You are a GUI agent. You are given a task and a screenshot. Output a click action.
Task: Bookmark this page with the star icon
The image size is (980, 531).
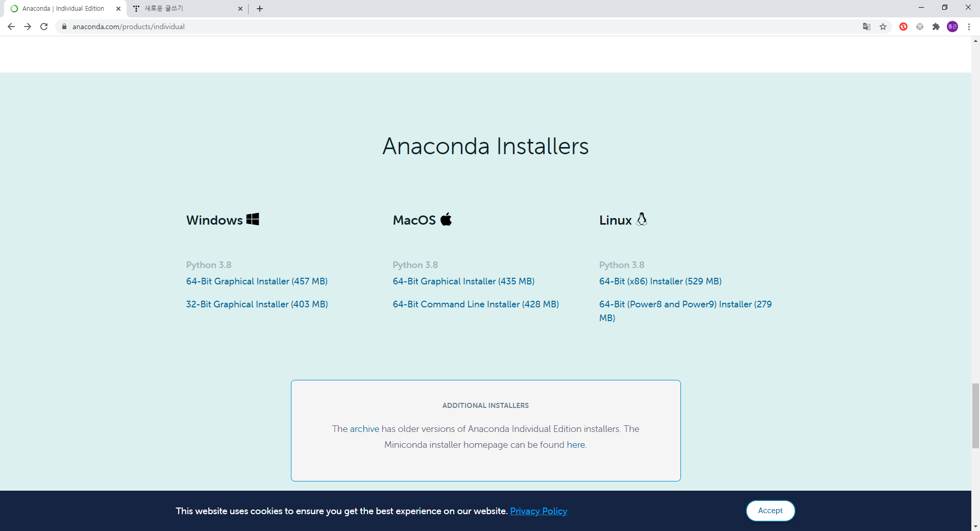point(883,27)
